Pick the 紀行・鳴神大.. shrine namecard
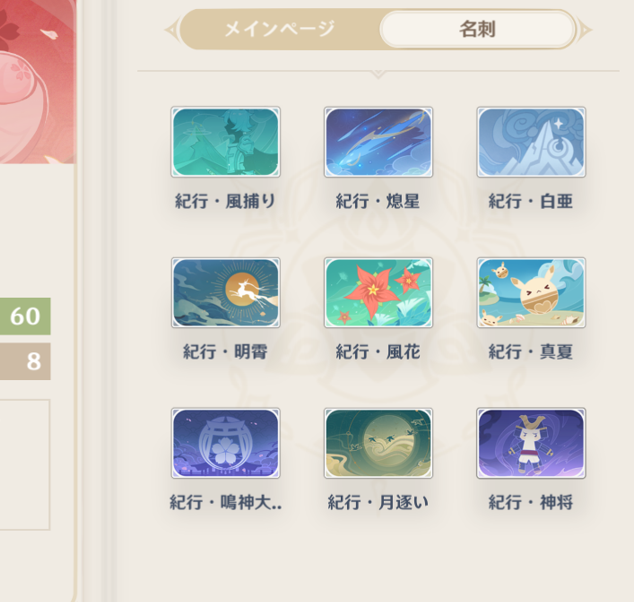The height and width of the screenshot is (602, 634). click(226, 443)
